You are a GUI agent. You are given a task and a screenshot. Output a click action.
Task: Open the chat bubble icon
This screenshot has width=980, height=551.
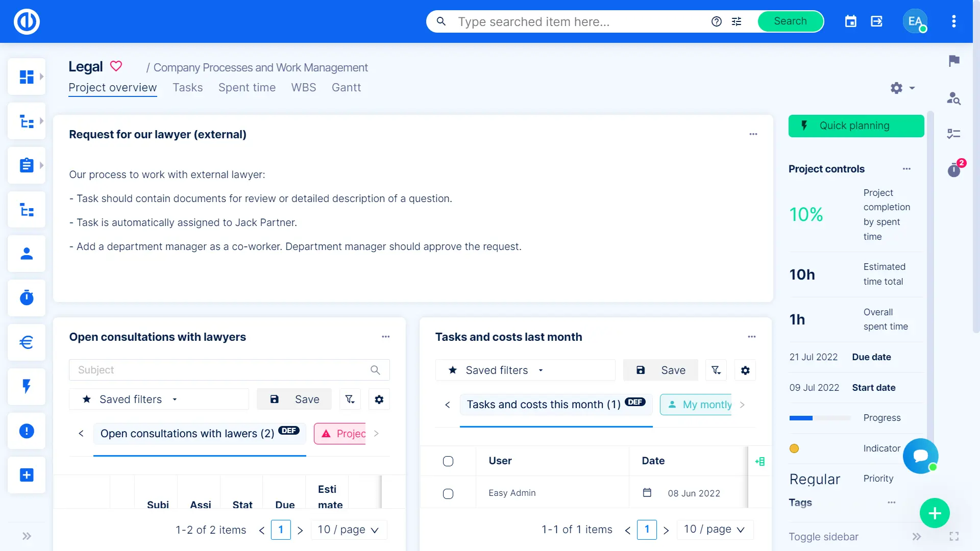pos(920,456)
